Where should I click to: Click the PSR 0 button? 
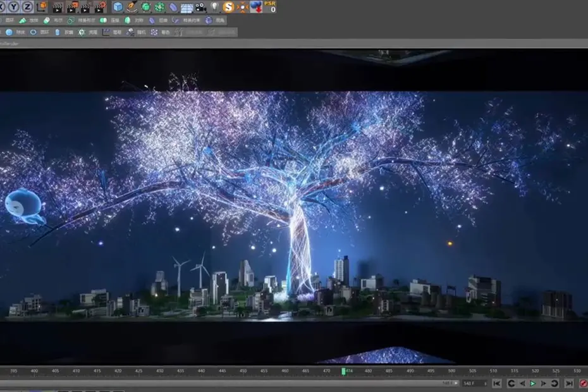point(271,7)
